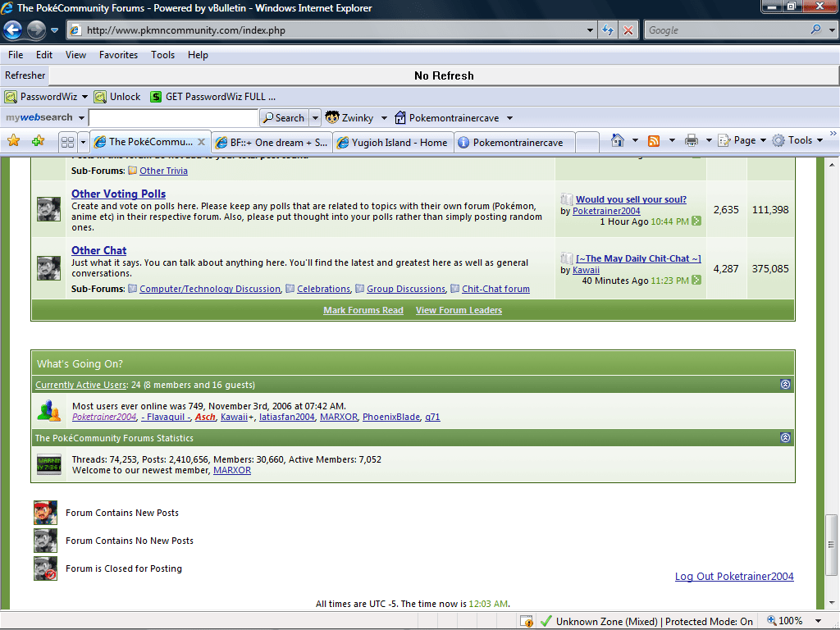Viewport: 840px width, 630px height.
Task: Open the PasswordWiz dropdown
Action: coord(84,97)
